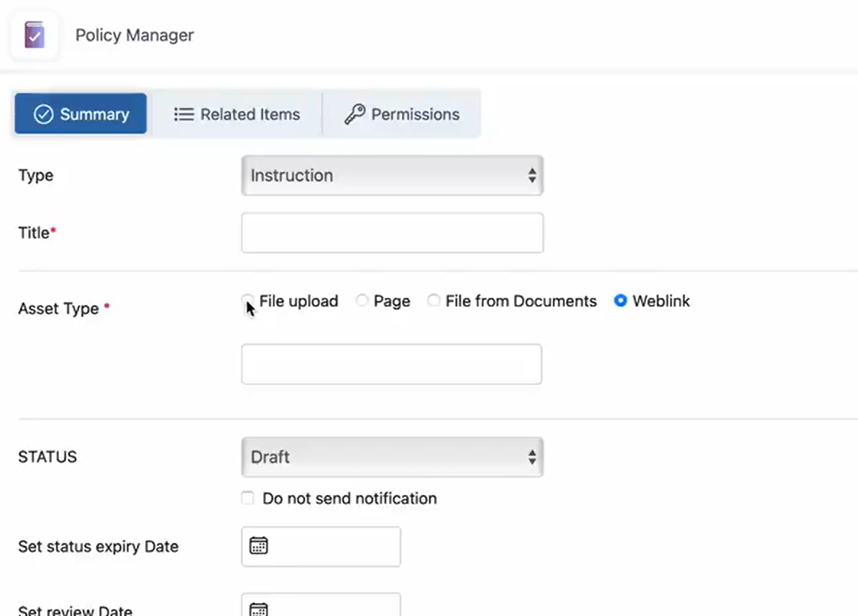858x616 pixels.
Task: Go to the Summary tab
Action: (81, 114)
